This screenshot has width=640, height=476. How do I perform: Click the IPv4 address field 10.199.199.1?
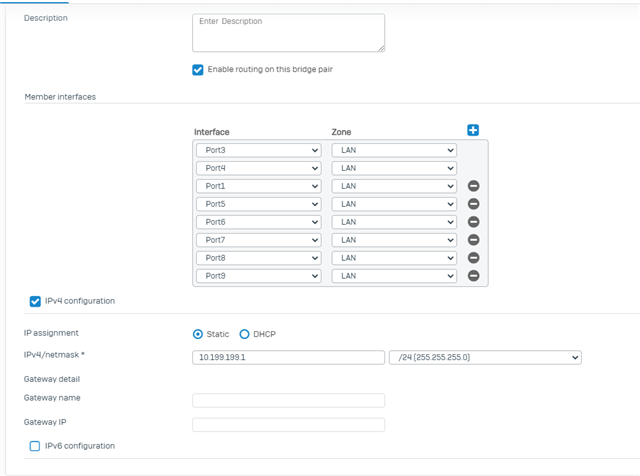click(289, 358)
